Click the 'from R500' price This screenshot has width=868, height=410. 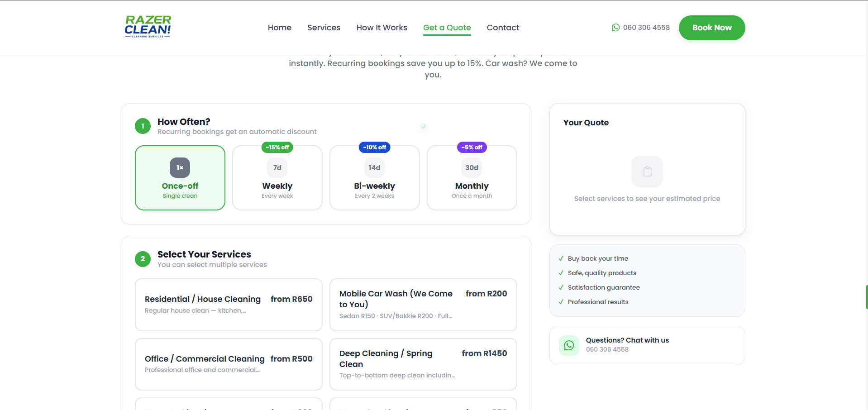point(291,359)
